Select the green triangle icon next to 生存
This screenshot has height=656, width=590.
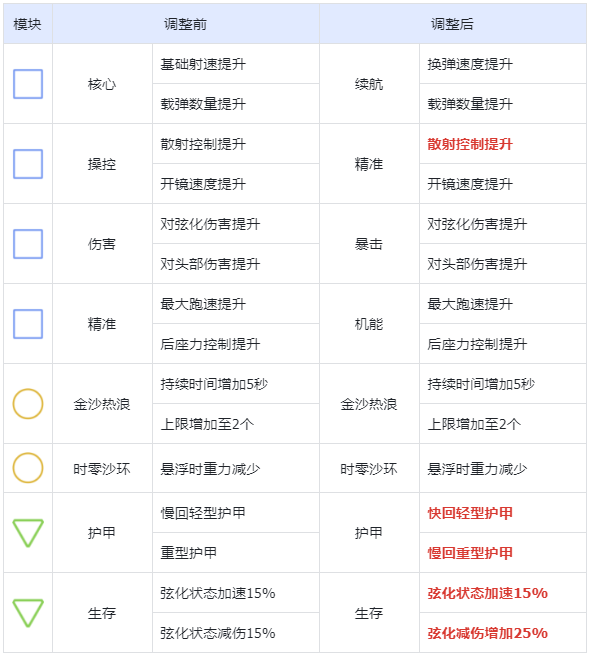[x=28, y=612]
